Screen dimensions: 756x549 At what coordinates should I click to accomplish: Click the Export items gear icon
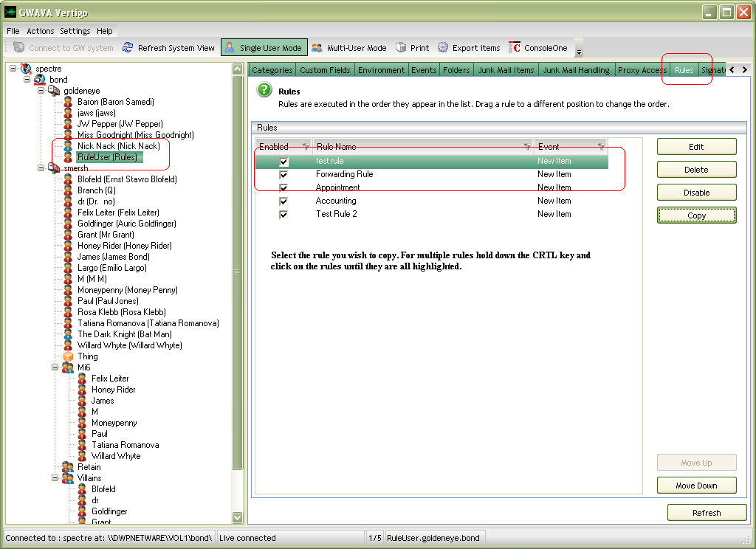443,47
